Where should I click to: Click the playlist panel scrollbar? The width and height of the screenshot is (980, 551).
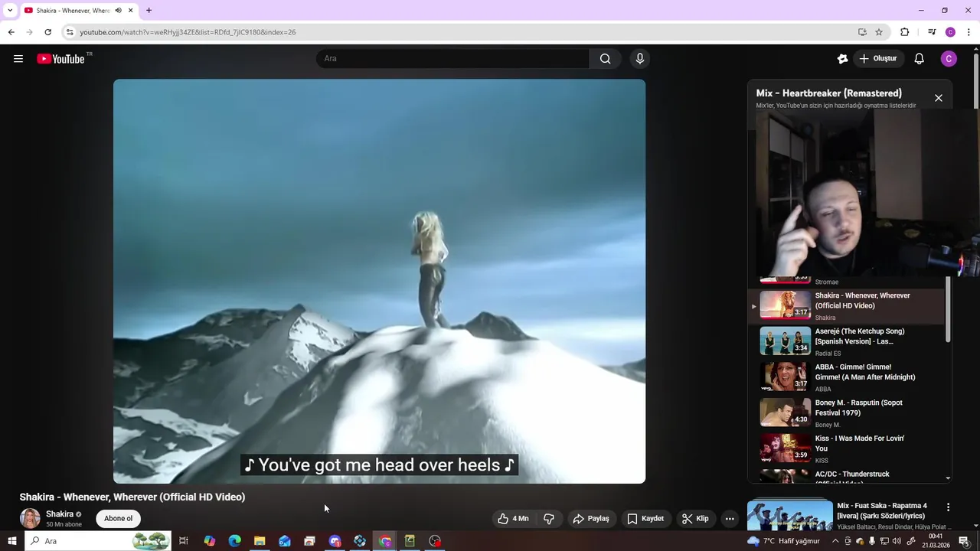[x=949, y=310]
